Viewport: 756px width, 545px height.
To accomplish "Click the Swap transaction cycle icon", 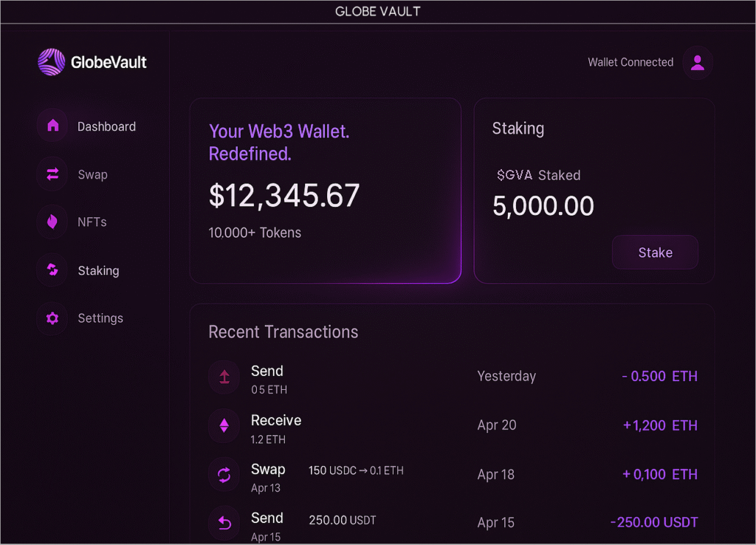I will [224, 475].
